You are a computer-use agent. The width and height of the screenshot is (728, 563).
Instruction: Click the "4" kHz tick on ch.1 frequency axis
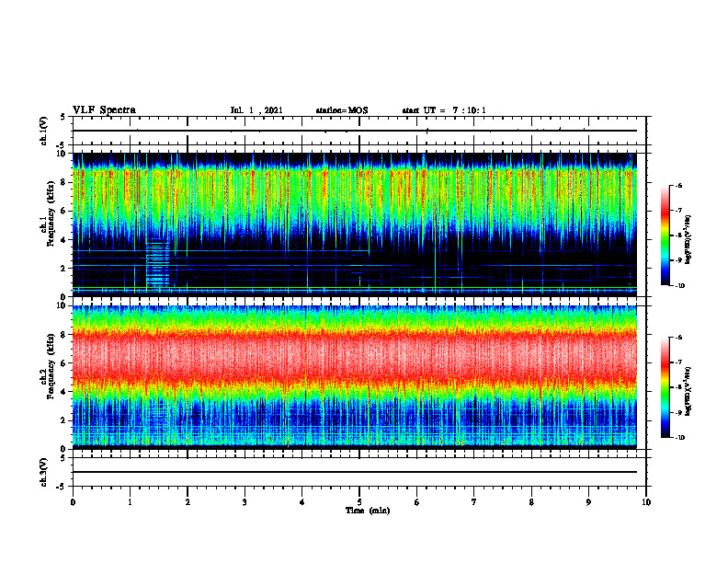(x=65, y=240)
